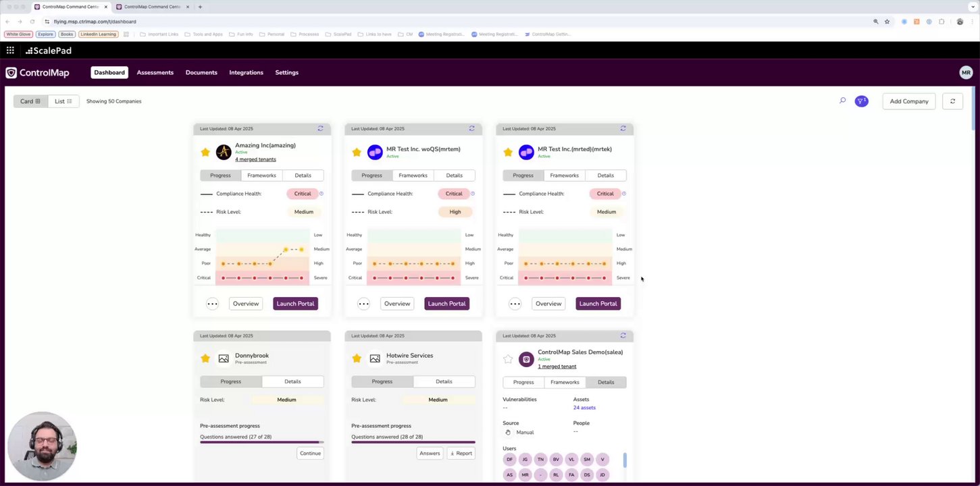
Task: Click the browser address bar
Action: [x=459, y=22]
